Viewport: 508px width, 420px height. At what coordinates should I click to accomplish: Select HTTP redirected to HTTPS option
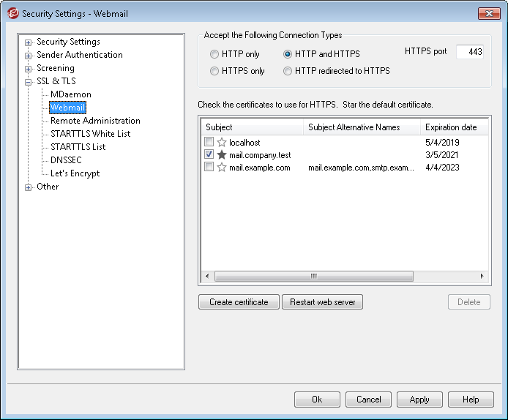coord(288,71)
